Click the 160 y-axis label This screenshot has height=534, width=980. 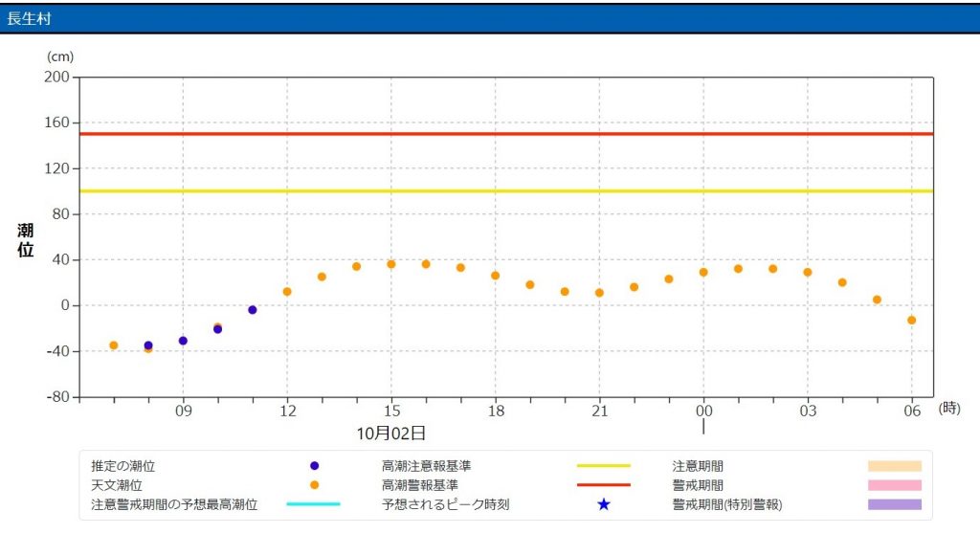(x=56, y=122)
